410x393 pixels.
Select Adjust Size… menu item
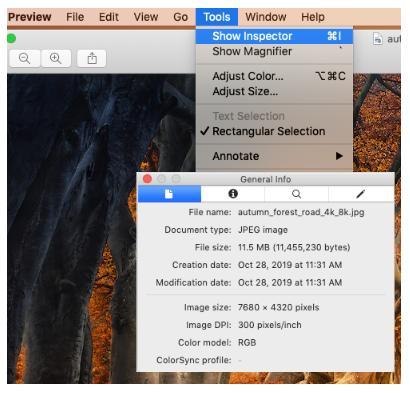coord(274,91)
